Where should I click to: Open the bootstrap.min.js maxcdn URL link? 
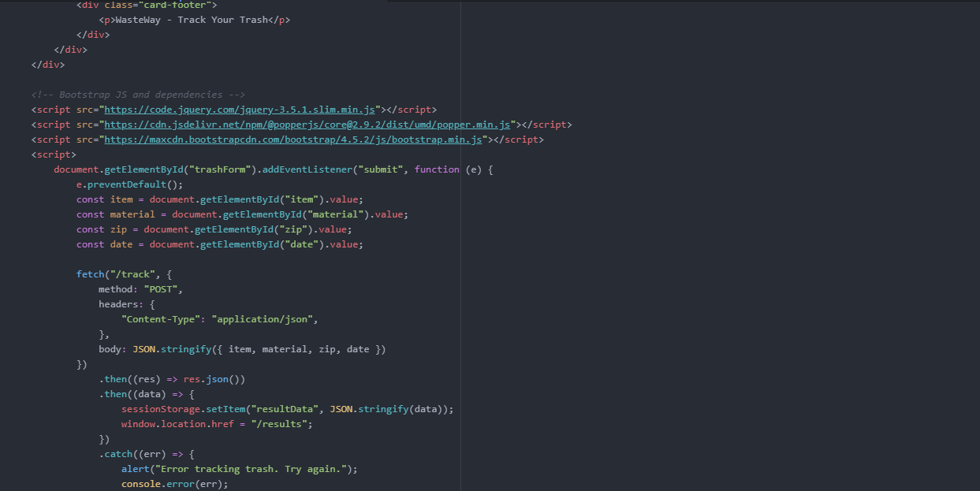point(293,139)
